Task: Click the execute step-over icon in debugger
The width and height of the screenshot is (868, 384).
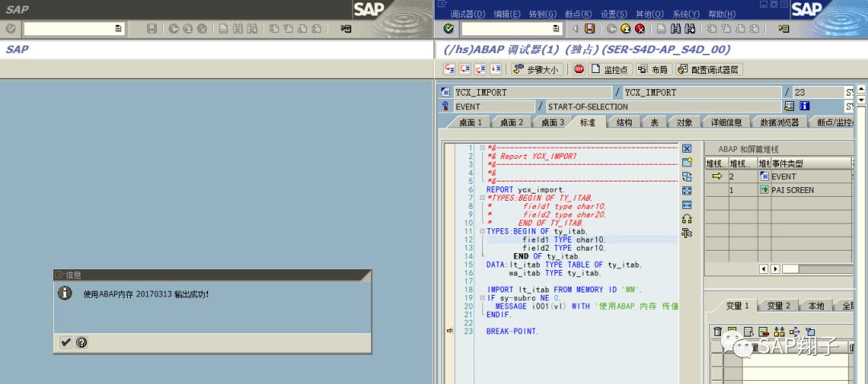Action: (x=465, y=69)
